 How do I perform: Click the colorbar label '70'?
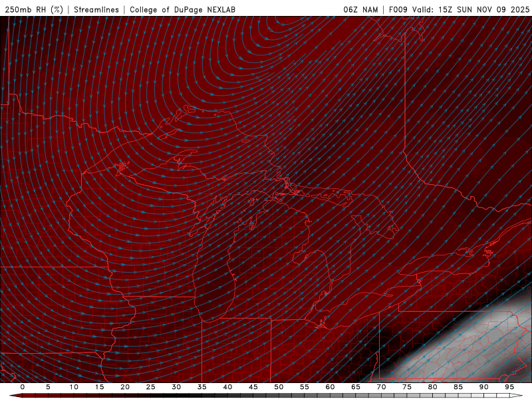[381, 387]
